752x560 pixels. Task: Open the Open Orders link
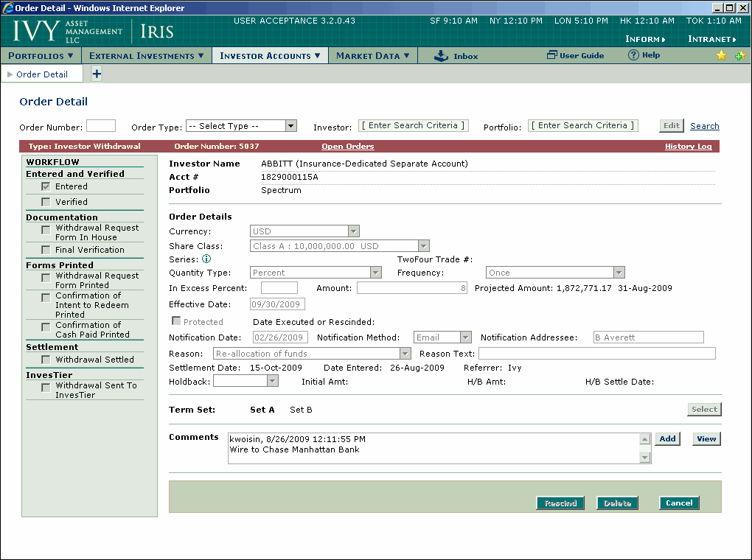click(348, 146)
